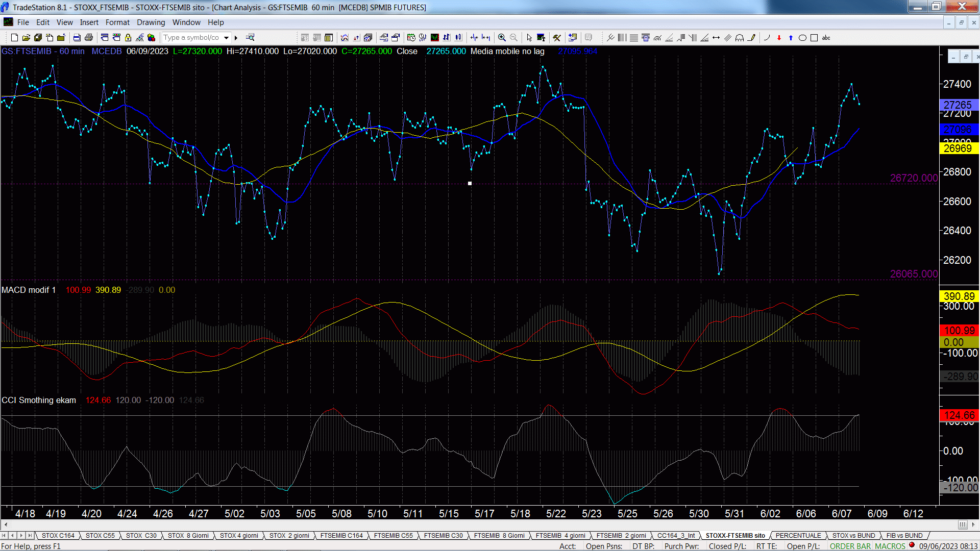Select the red down arrow tool
The width and height of the screenshot is (980, 551).
pos(779,37)
